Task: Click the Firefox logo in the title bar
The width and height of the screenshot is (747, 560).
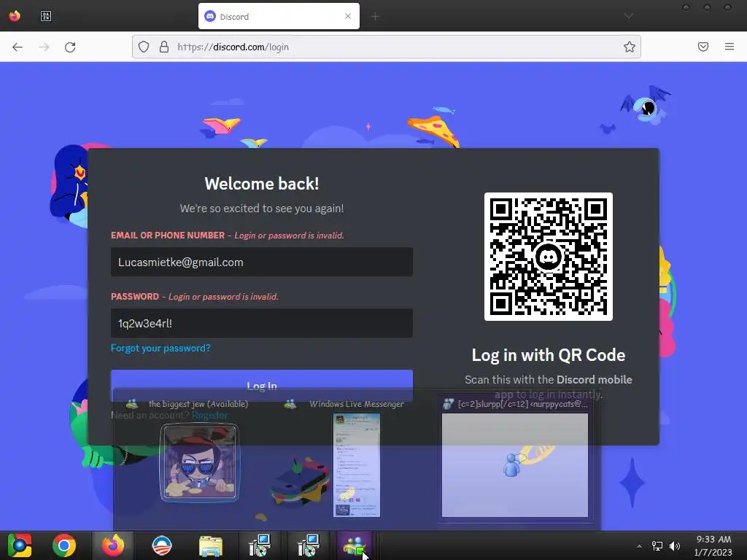Action: coord(15,16)
